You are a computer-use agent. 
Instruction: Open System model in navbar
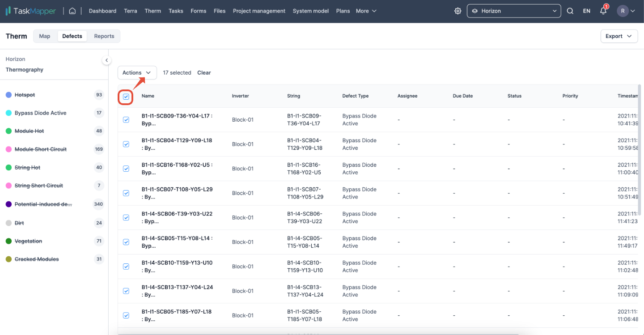pos(311,11)
